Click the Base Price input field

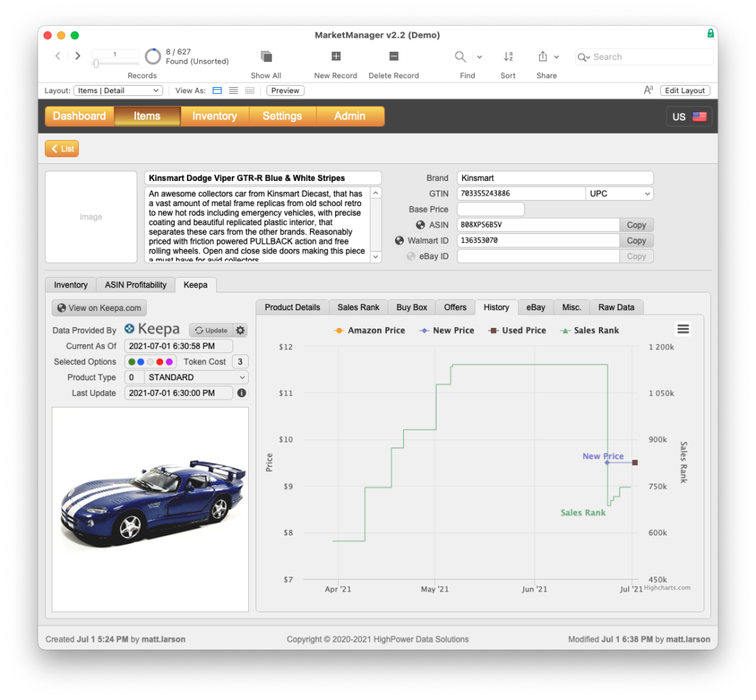click(490, 210)
